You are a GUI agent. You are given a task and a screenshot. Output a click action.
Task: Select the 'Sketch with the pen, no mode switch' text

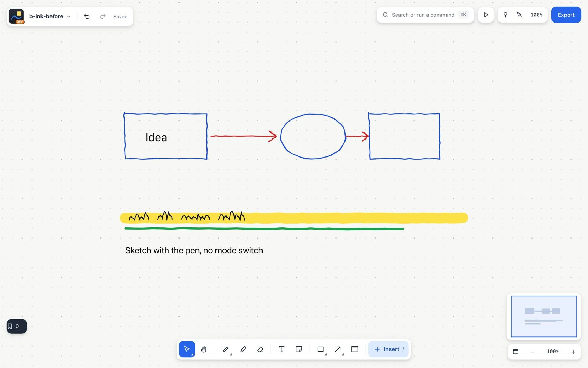[x=194, y=250]
